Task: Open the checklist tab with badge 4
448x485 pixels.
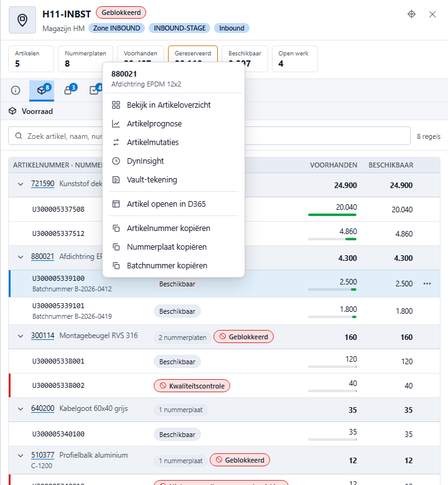Action: click(x=95, y=90)
